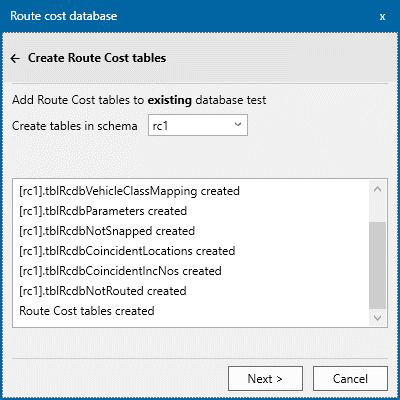Open the schema dropdown showing rc1

tap(198, 125)
